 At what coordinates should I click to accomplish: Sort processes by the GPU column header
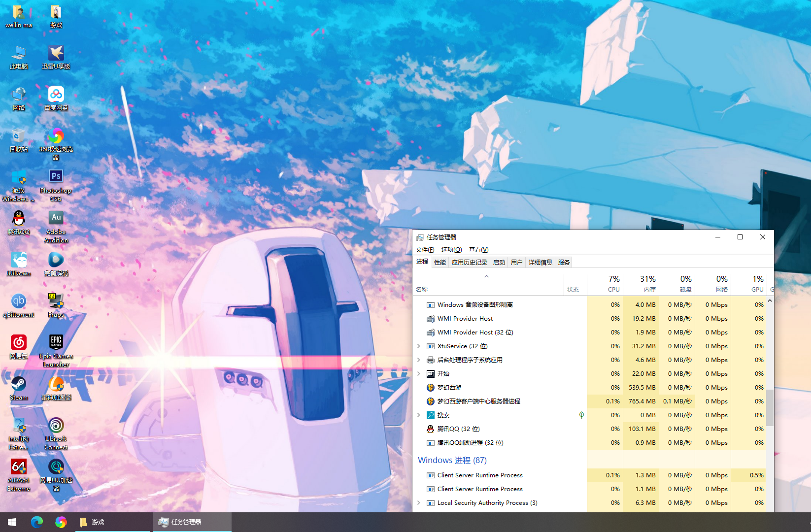[x=749, y=284]
